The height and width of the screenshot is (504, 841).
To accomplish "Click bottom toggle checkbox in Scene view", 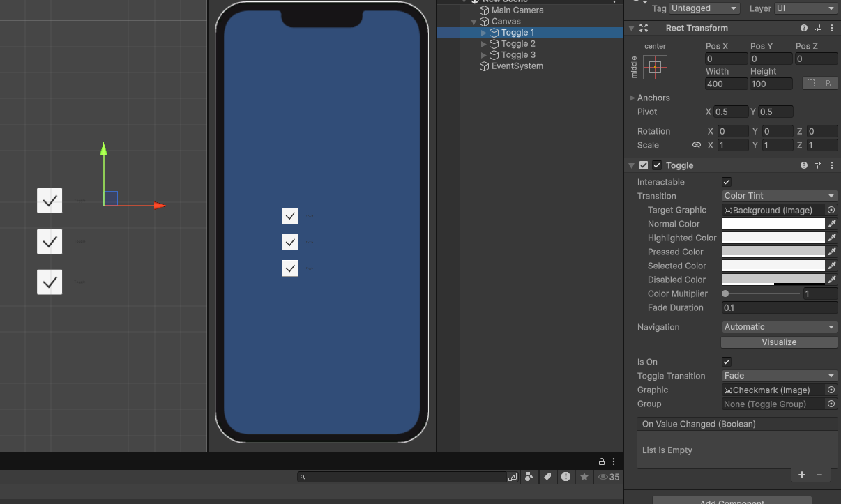I will click(50, 282).
